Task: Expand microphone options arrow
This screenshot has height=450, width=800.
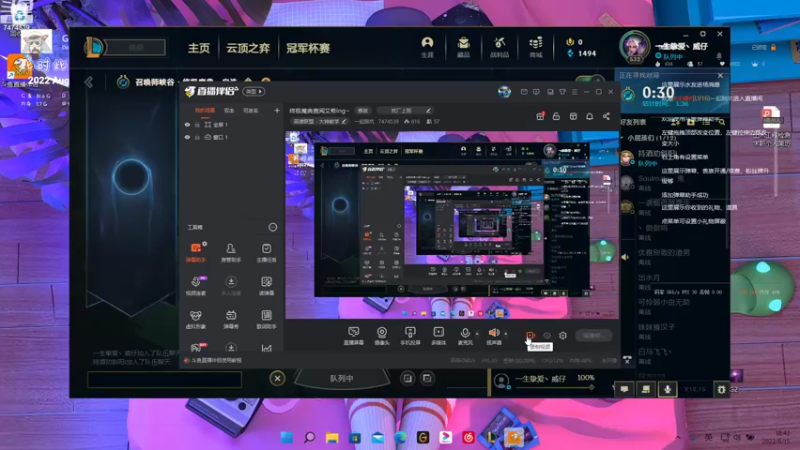Action: pos(477,334)
